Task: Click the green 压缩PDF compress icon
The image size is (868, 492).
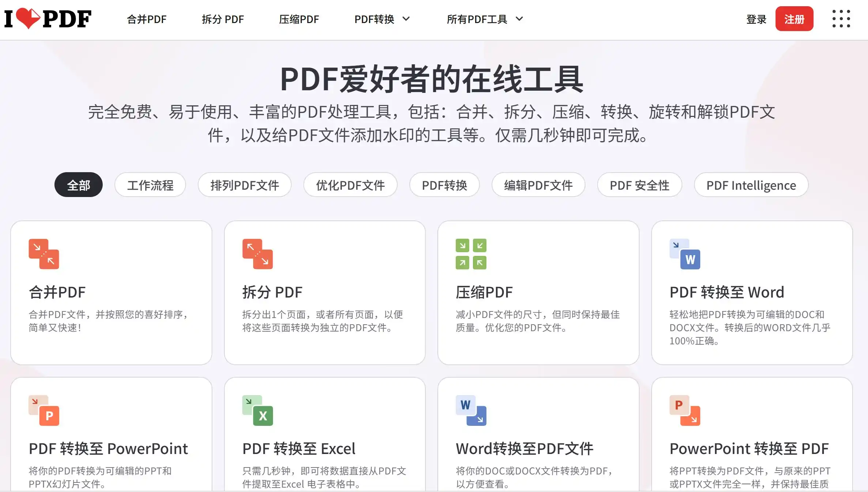Action: [x=471, y=254]
